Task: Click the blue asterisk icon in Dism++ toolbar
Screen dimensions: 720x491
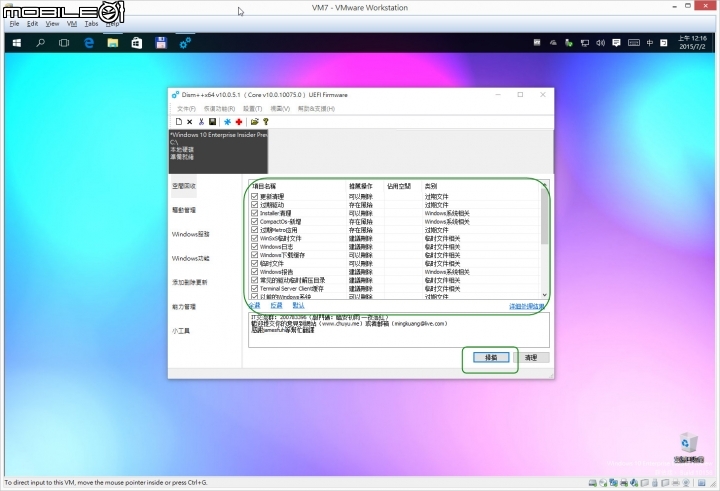Action: point(227,122)
